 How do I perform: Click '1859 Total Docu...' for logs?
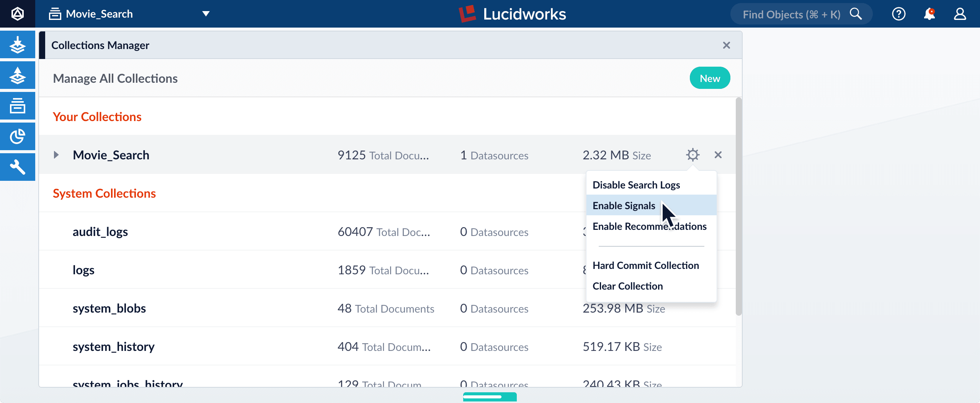pos(383,270)
